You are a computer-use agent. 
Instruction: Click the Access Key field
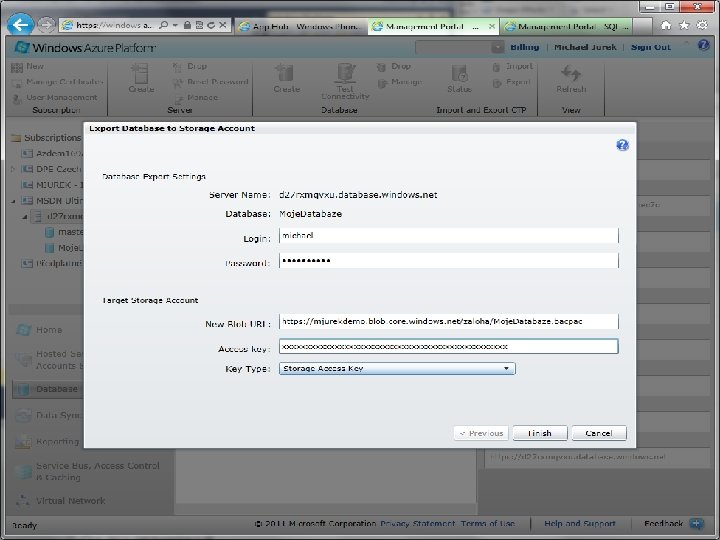click(x=449, y=346)
